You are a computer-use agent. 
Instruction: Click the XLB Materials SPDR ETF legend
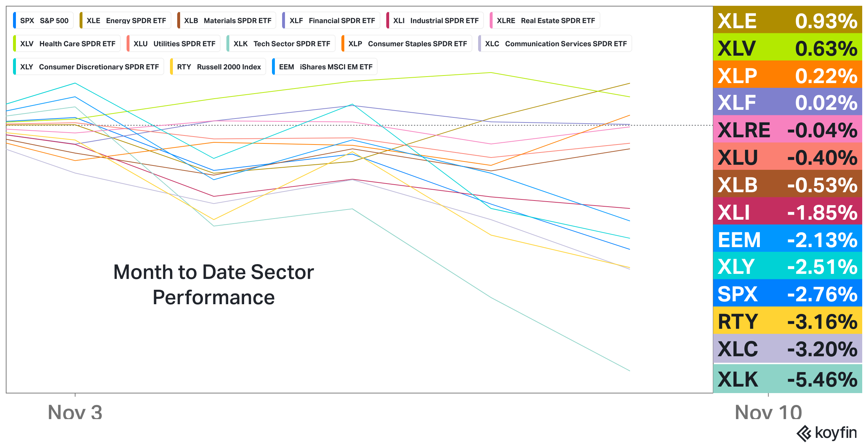227,21
